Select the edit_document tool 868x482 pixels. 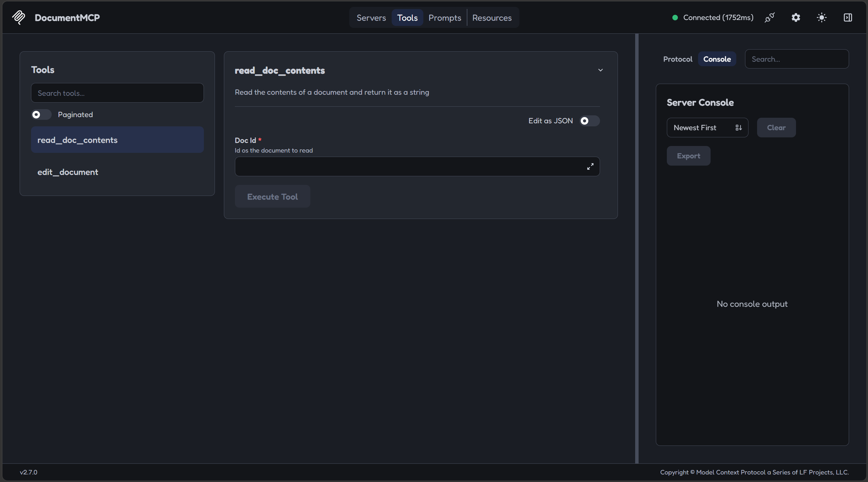point(117,172)
